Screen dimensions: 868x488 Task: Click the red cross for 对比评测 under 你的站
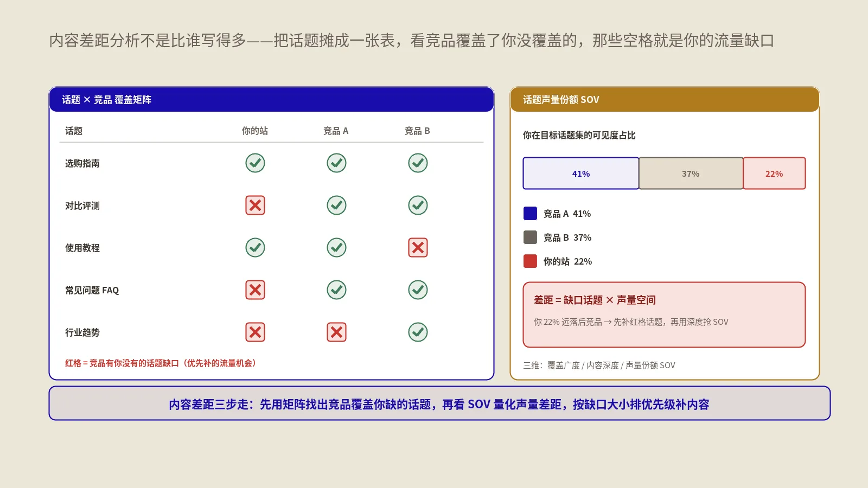pos(255,205)
